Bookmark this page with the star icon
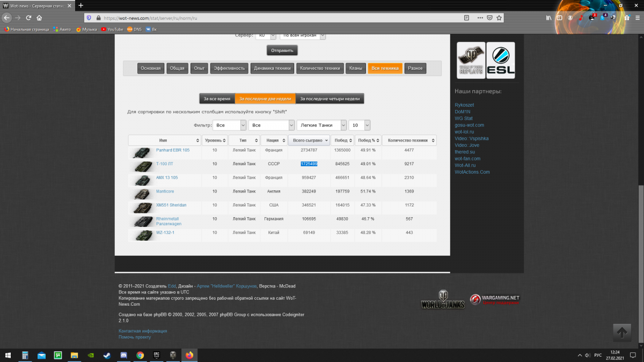This screenshot has width=644, height=362. pyautogui.click(x=499, y=18)
